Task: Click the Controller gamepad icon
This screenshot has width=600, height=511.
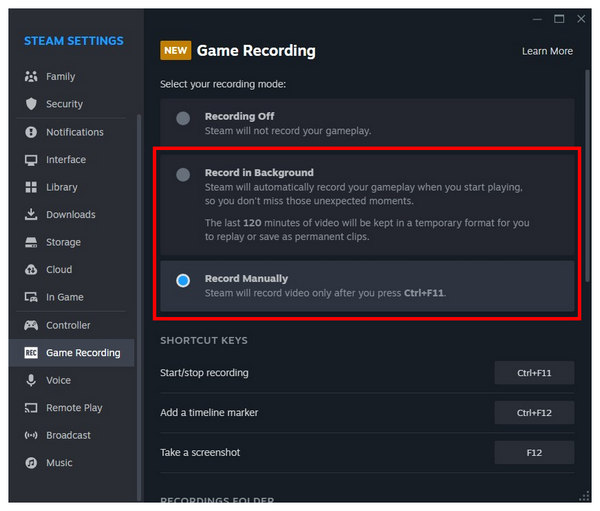Action: (x=31, y=325)
